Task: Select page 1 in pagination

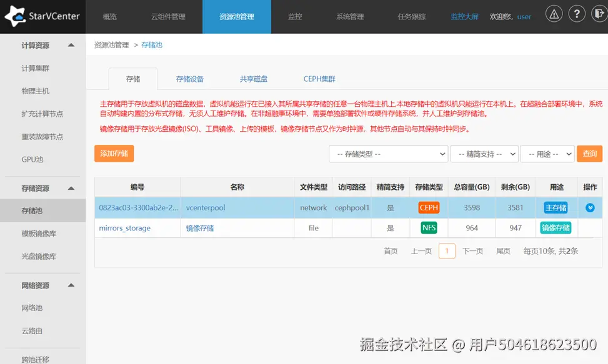Action: click(447, 251)
